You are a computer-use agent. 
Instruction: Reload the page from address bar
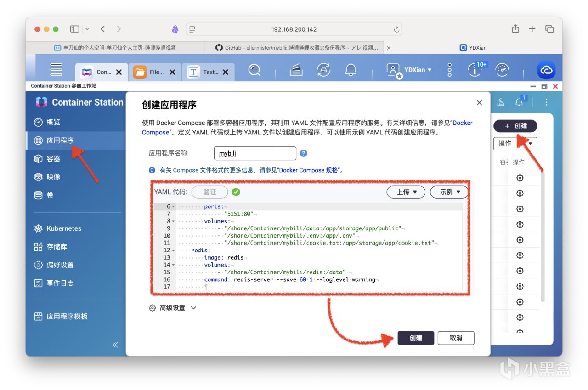pyautogui.click(x=396, y=29)
